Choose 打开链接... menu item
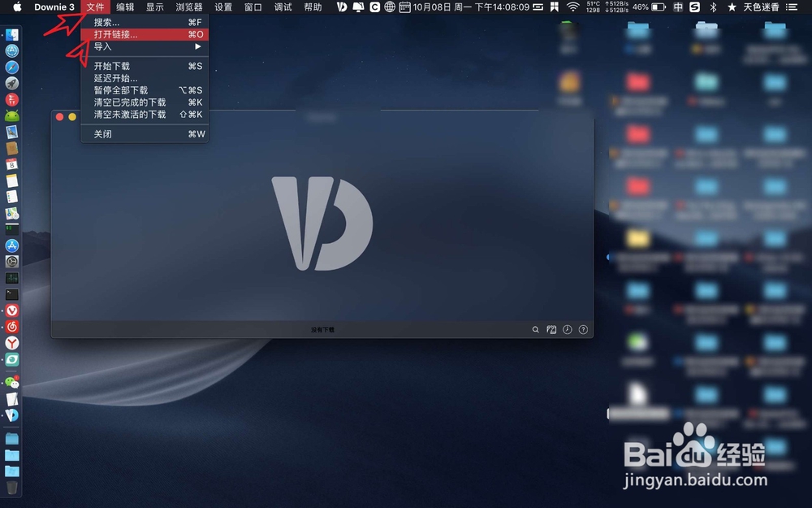This screenshot has height=508, width=812. coord(145,34)
